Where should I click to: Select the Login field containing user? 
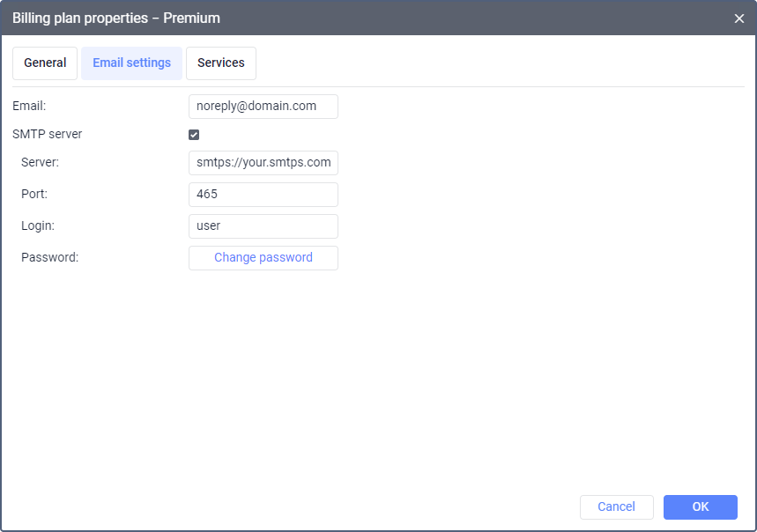pyautogui.click(x=263, y=226)
